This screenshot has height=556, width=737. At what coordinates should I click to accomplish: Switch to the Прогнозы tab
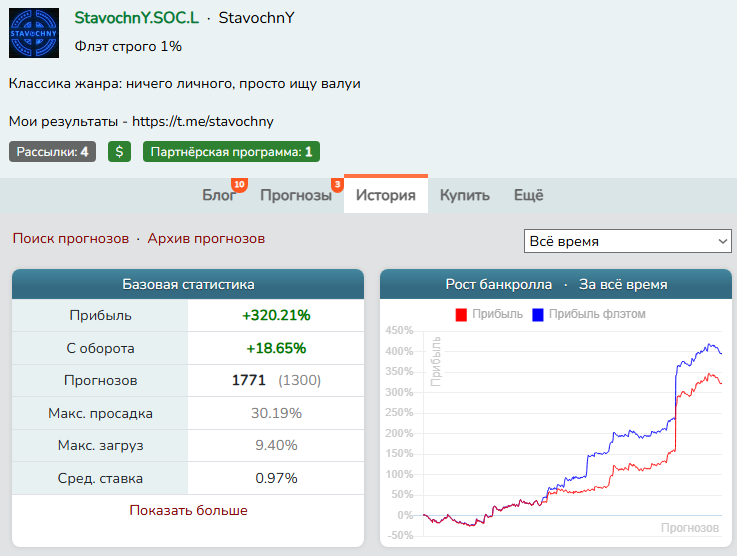pos(296,195)
